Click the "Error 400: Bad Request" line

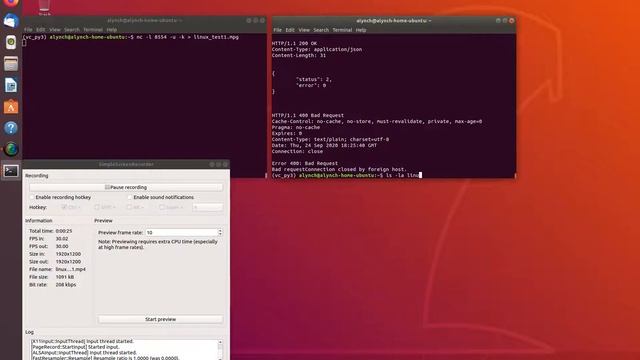[304, 163]
